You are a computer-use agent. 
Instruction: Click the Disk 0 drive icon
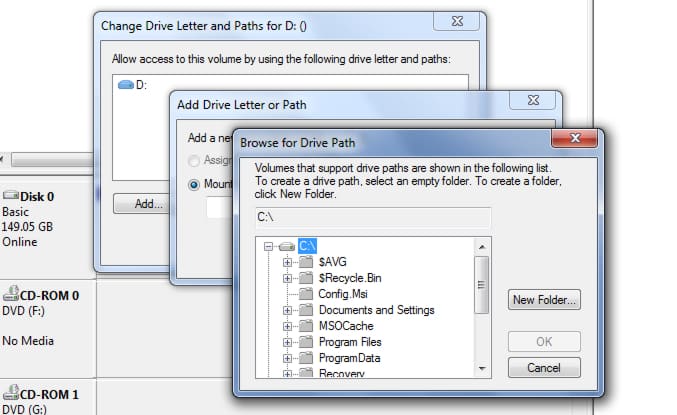pos(13,197)
